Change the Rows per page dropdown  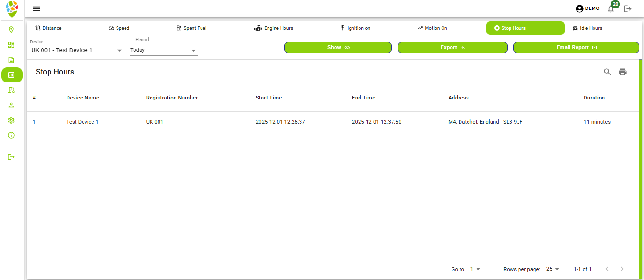[552, 269]
